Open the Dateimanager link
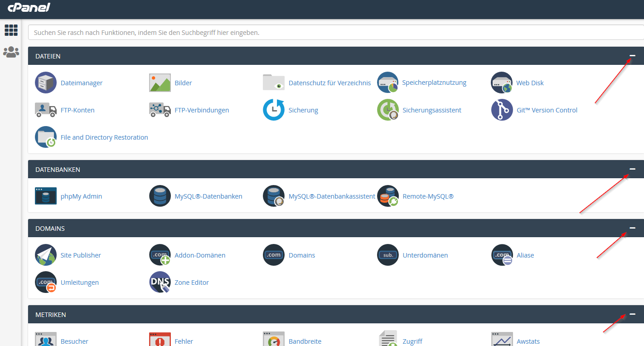Screen dimensions: 644x346 [82, 83]
